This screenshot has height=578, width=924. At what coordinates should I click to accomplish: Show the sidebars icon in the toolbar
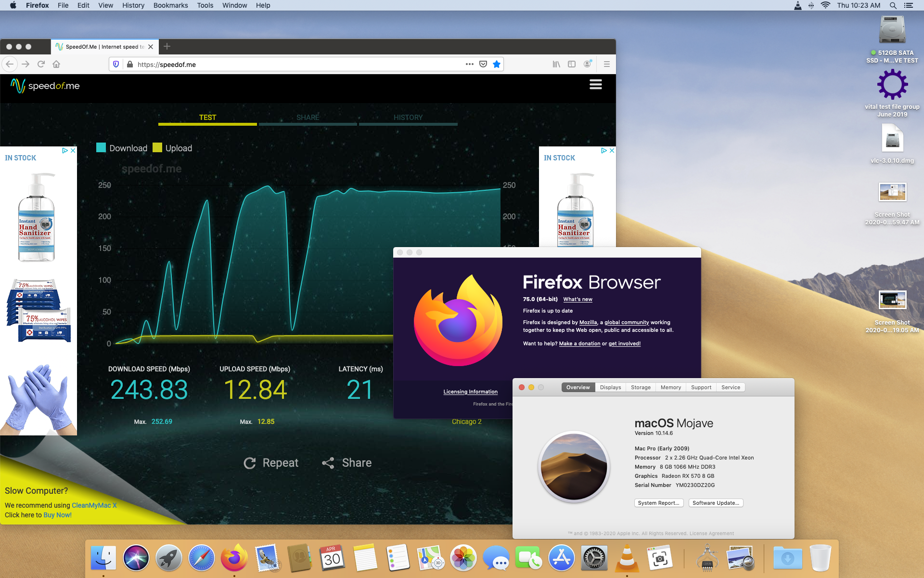click(572, 64)
